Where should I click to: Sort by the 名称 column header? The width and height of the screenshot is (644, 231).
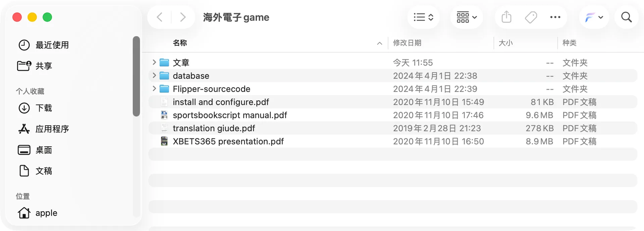[x=180, y=43]
